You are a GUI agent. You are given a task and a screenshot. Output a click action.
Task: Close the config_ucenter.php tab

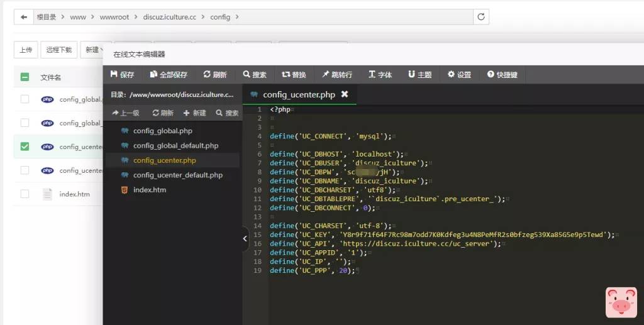344,94
